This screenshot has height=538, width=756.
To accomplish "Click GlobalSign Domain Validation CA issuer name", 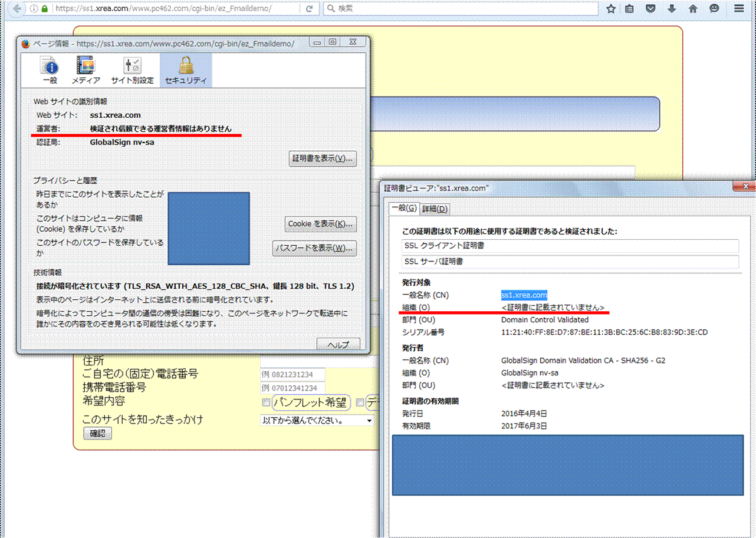I will coord(583,361).
